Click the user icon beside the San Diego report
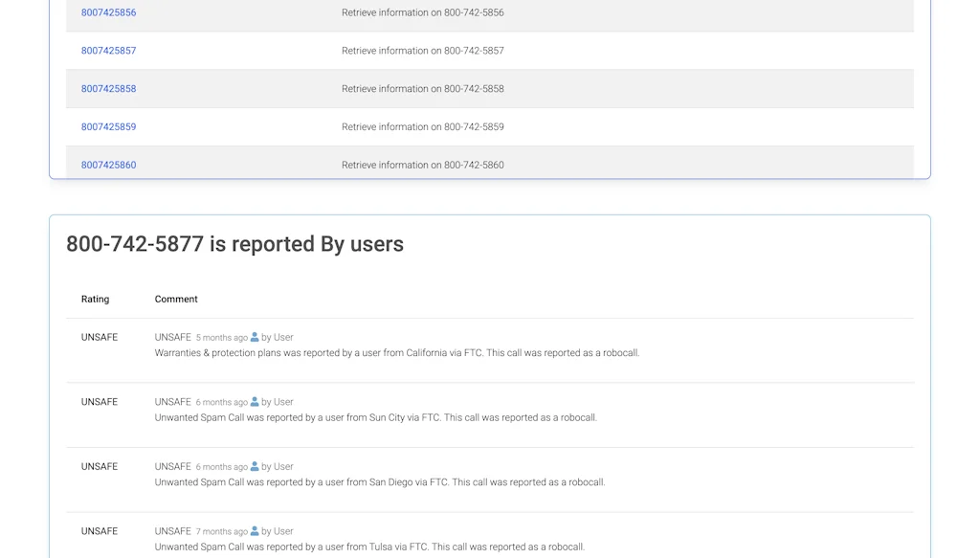This screenshot has height=558, width=980. coord(254,466)
